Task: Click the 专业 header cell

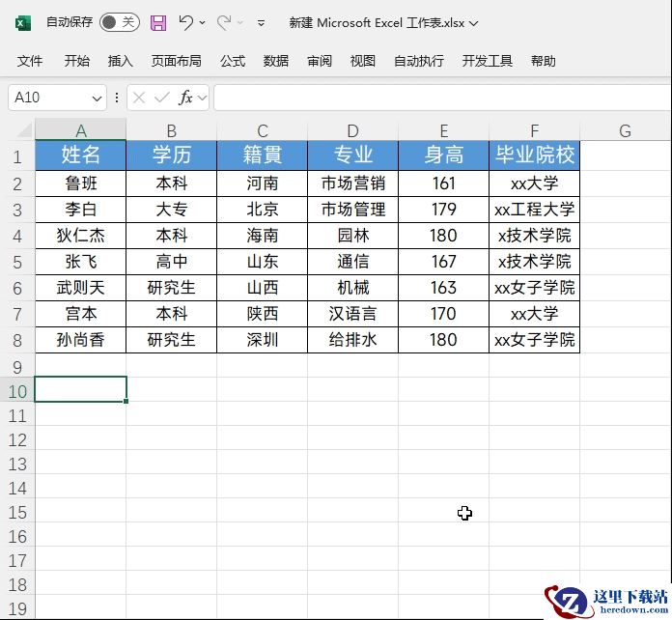Action: click(352, 155)
